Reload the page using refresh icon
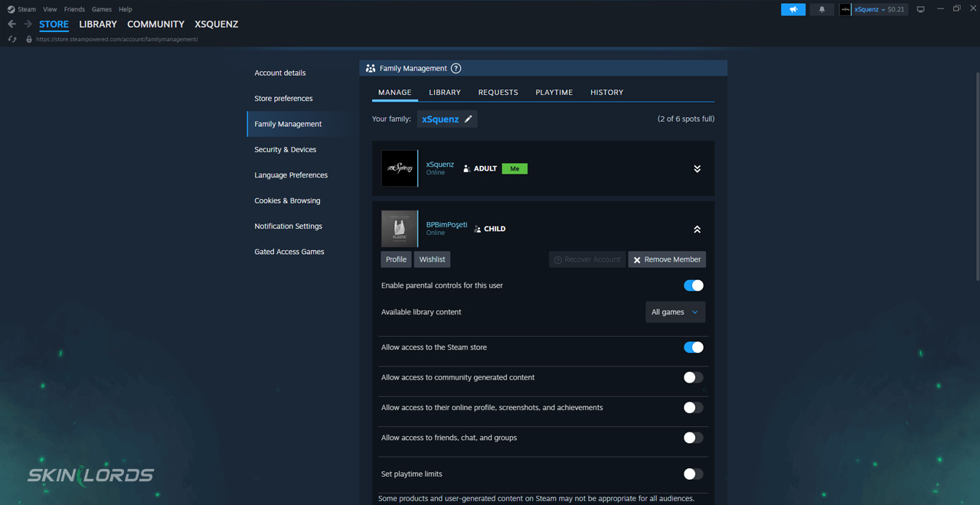Image resolution: width=980 pixels, height=505 pixels. pos(11,39)
